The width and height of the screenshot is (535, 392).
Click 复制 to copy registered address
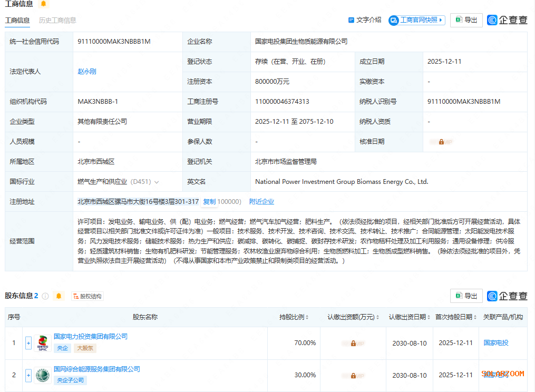pos(209,202)
